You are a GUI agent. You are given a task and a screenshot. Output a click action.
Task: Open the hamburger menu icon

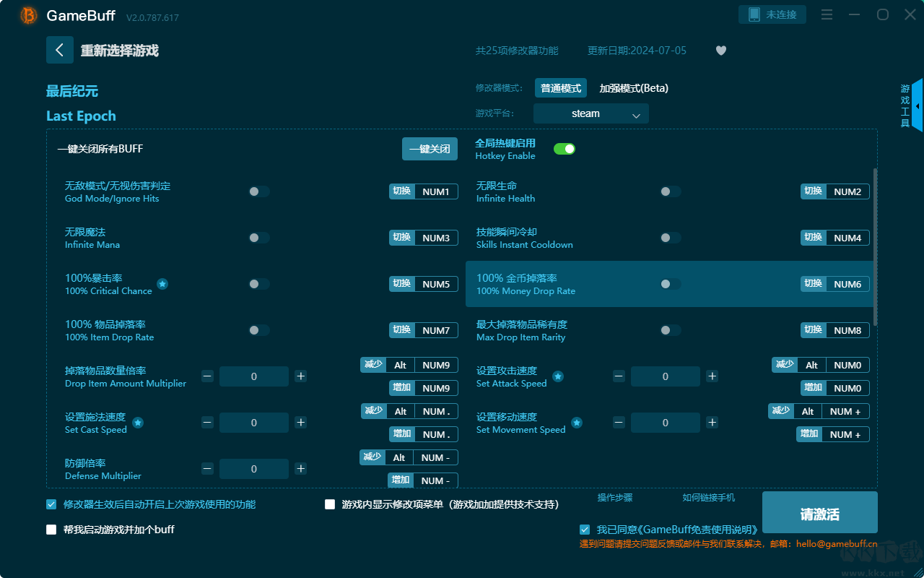pos(827,15)
